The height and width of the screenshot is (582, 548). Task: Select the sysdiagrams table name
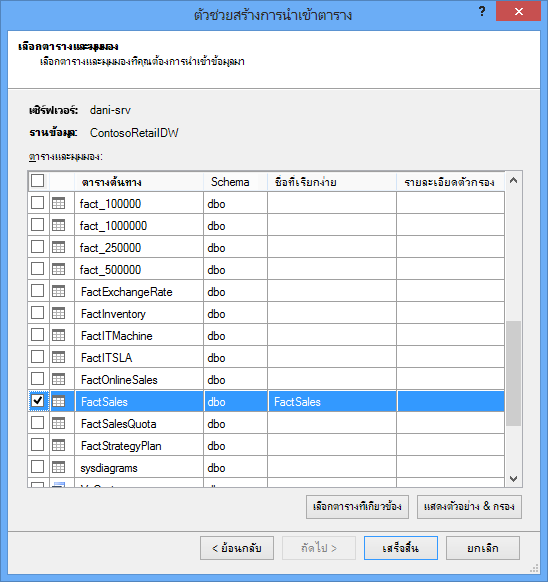109,468
